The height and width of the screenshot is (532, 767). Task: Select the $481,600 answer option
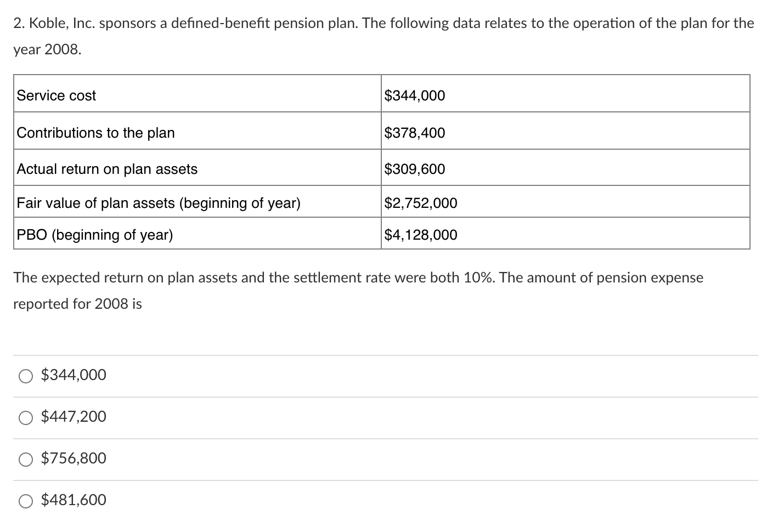pyautogui.click(x=25, y=500)
